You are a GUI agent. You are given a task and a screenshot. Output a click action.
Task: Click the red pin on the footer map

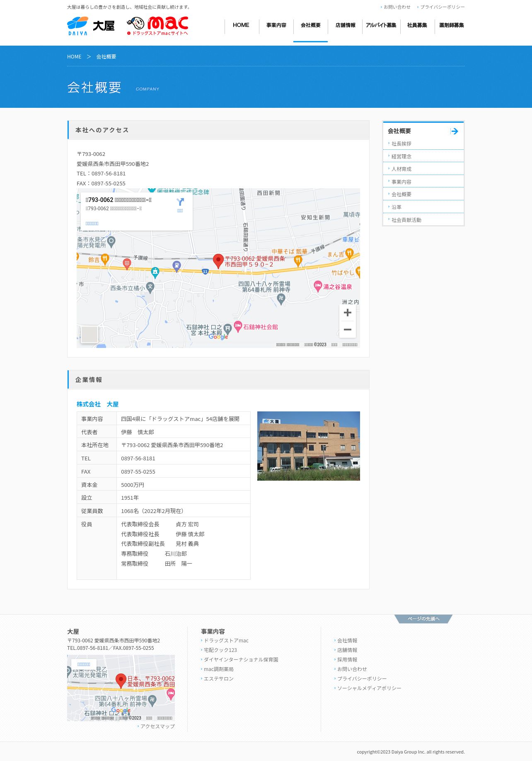pos(121,681)
